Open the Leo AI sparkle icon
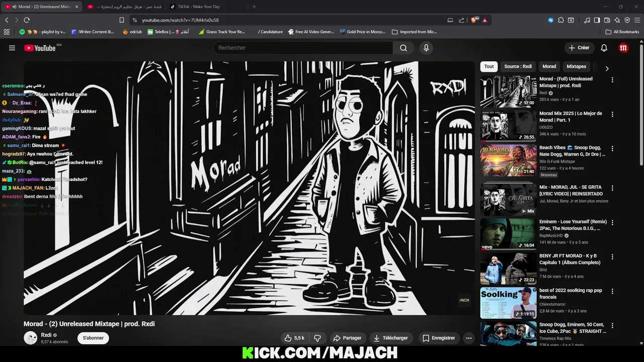 click(617, 20)
